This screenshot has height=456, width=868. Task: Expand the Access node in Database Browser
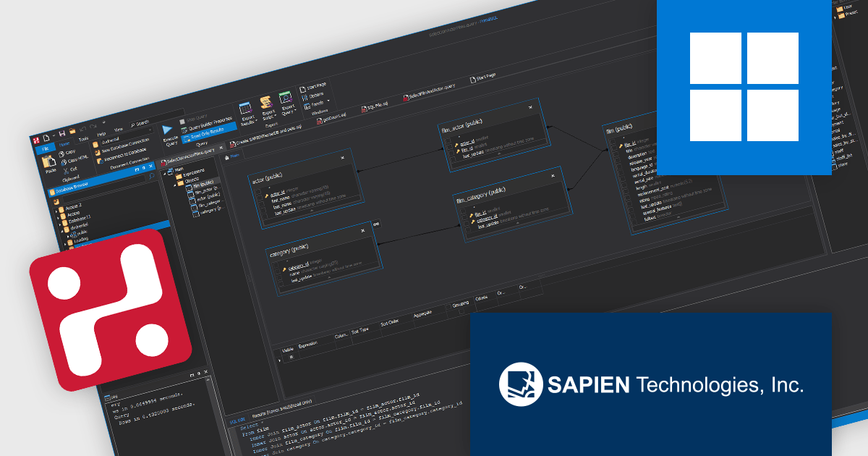tap(59, 217)
